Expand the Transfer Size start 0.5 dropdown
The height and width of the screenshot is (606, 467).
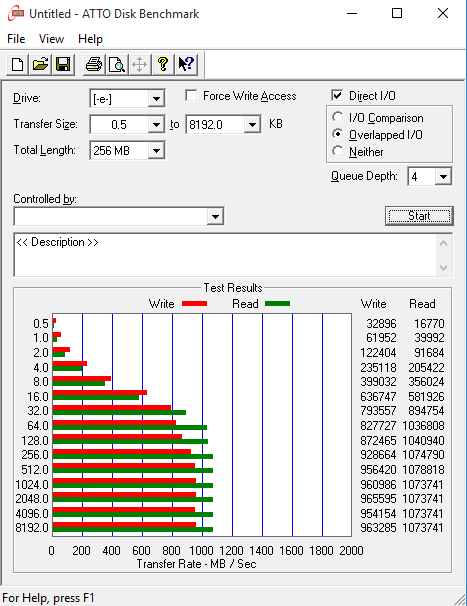click(x=156, y=125)
